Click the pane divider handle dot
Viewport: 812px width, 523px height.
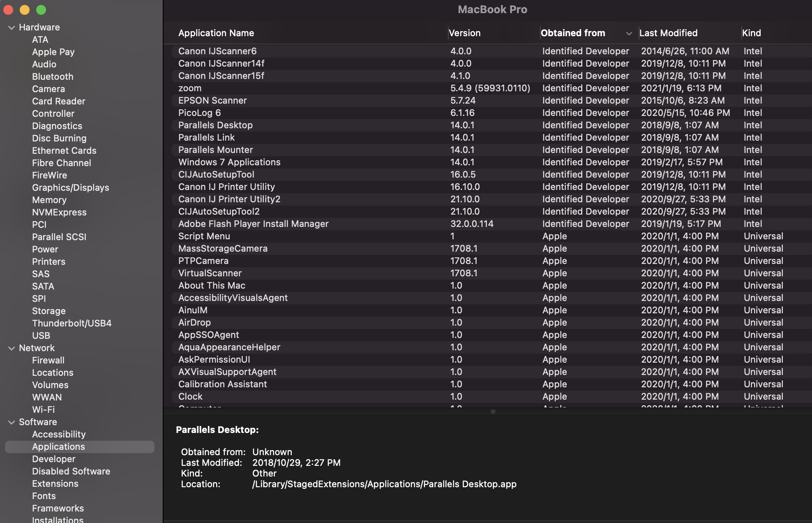(x=493, y=412)
